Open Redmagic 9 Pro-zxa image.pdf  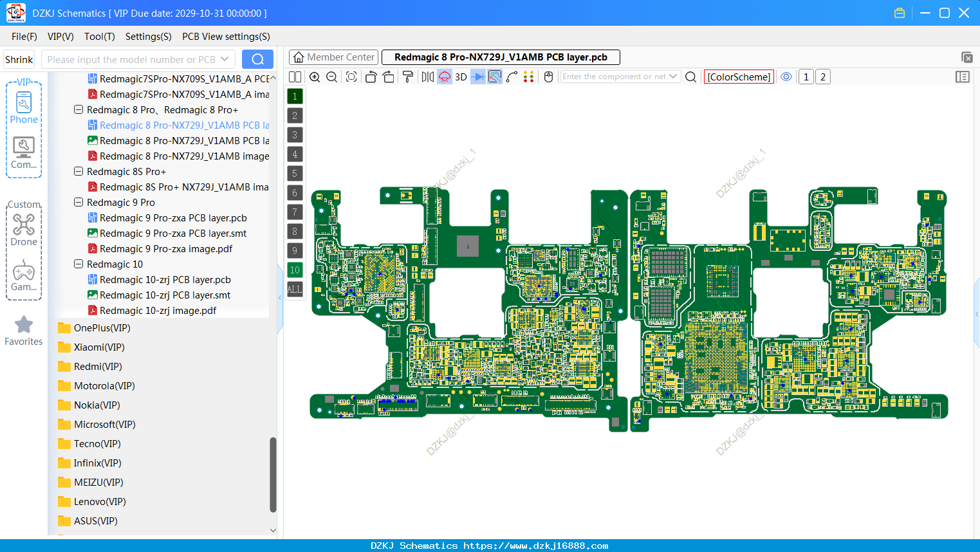pos(166,249)
